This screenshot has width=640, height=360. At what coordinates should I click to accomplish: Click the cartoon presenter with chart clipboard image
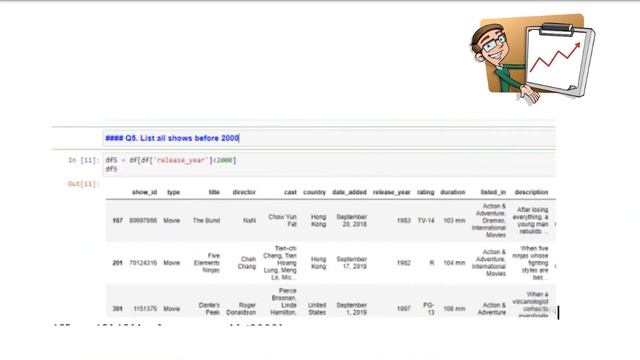coord(532,59)
